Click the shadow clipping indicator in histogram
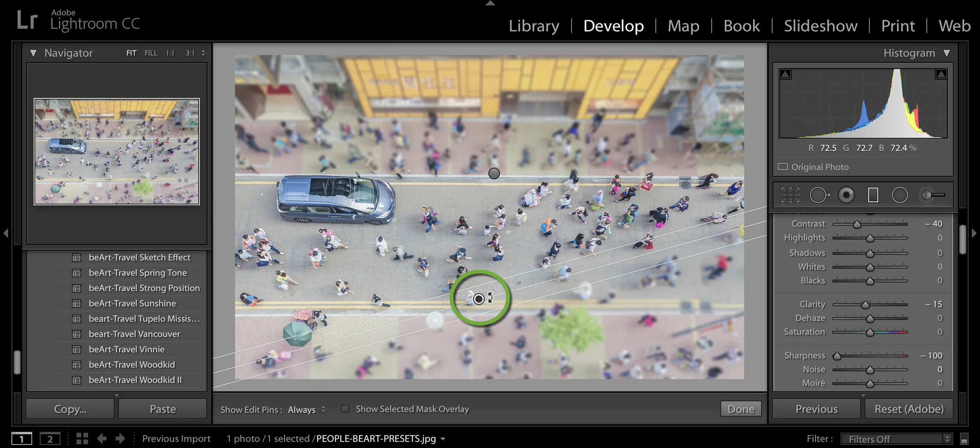 (x=785, y=74)
